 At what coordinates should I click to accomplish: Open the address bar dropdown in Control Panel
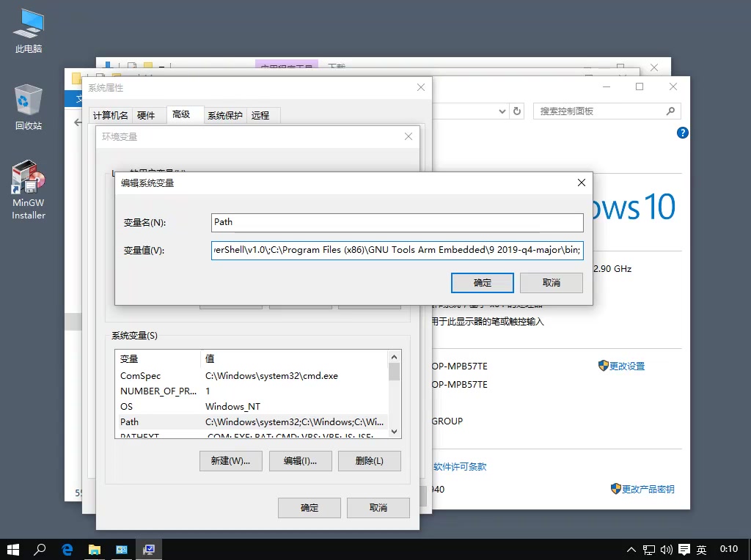point(502,111)
